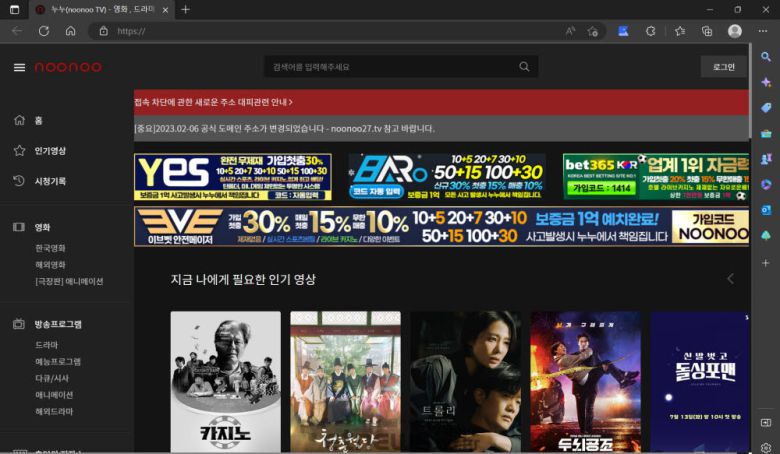Open the 두뇌공조 poster
Image resolution: width=780 pixels, height=454 pixels.
[x=585, y=381]
